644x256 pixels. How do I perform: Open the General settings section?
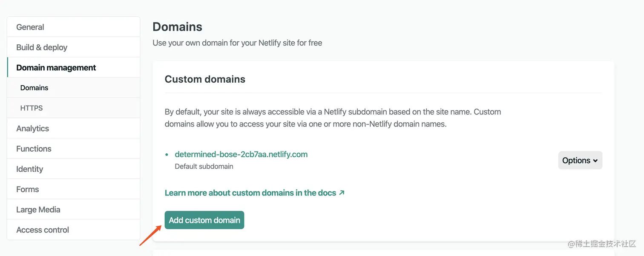point(30,27)
